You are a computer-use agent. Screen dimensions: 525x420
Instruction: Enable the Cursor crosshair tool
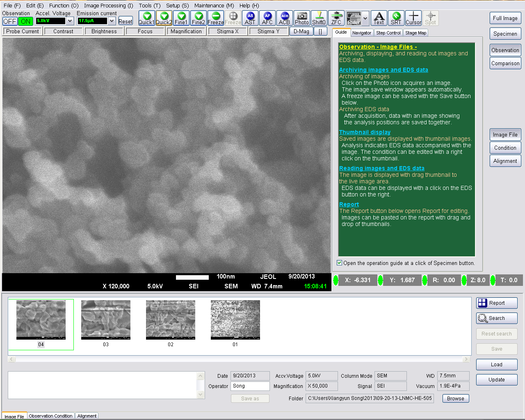tap(413, 18)
